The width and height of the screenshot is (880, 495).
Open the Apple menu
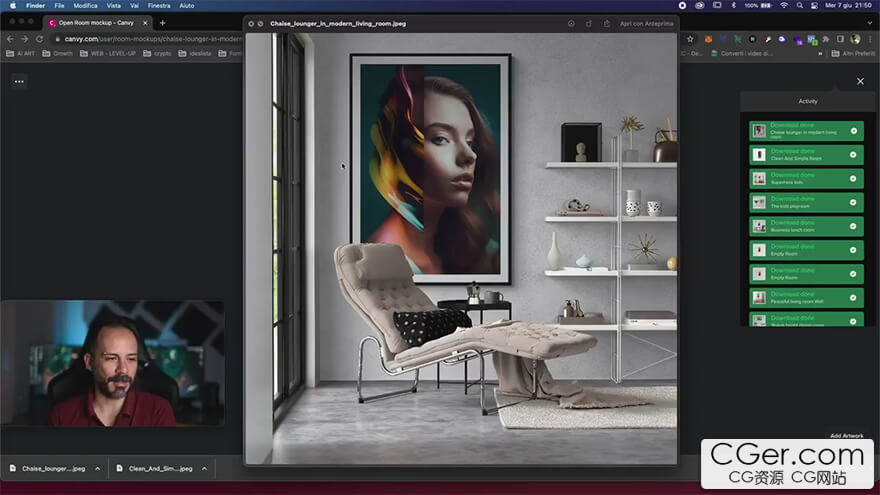(13, 6)
